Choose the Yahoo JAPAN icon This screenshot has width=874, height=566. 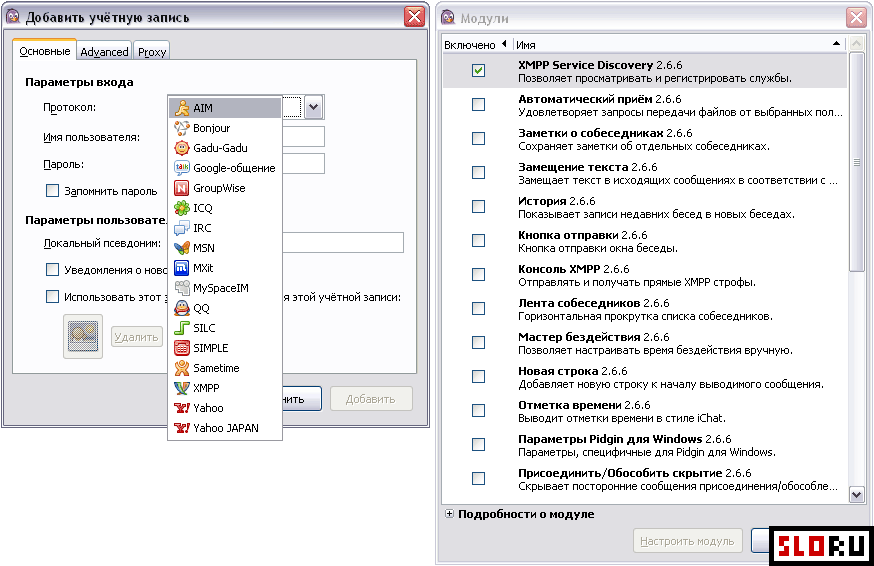[182, 428]
